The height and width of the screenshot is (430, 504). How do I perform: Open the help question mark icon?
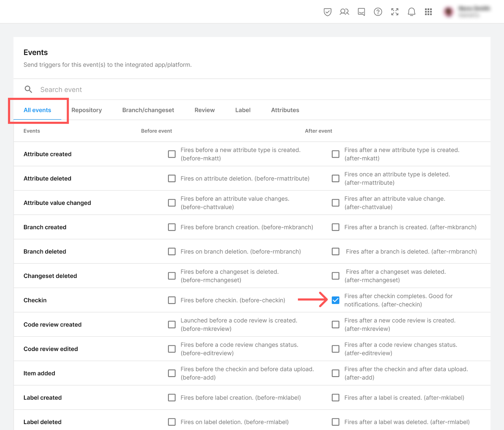click(378, 12)
